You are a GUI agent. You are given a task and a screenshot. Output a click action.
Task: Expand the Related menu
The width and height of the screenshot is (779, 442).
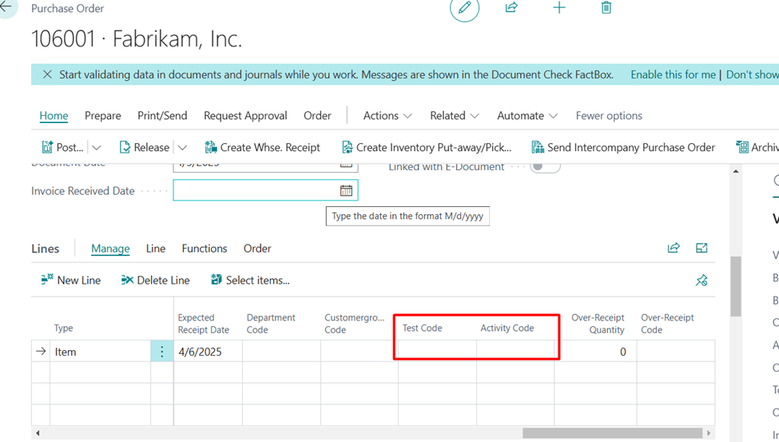tap(455, 116)
